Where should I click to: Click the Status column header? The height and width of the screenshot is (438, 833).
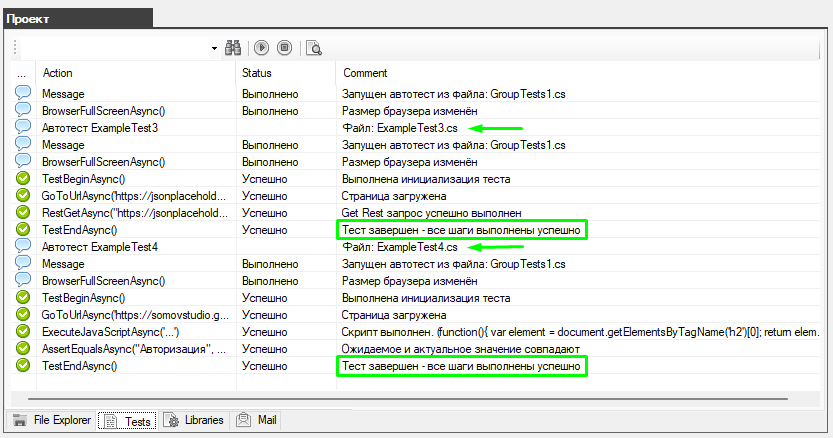pyautogui.click(x=258, y=73)
